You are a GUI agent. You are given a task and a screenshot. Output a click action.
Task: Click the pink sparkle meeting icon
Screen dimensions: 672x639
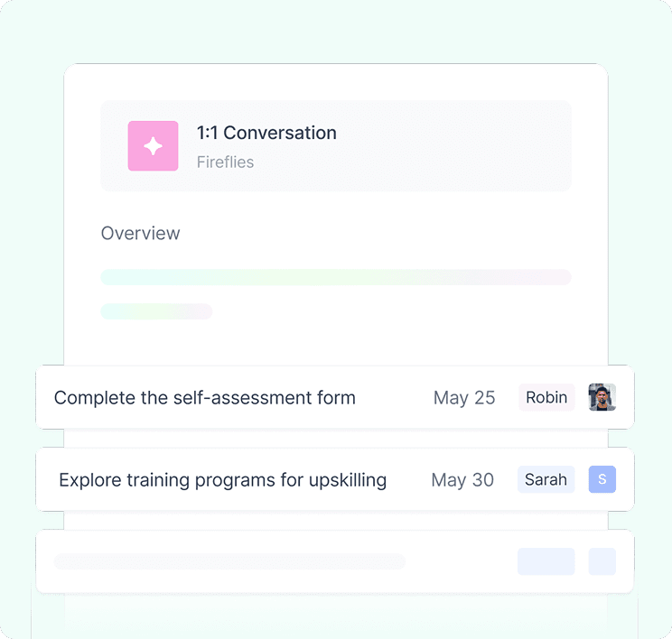[x=153, y=146]
